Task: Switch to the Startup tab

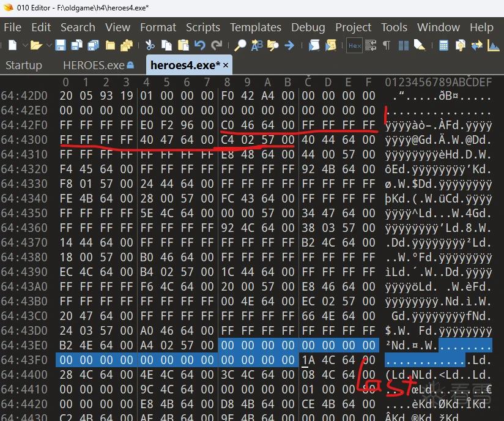Action: [24, 65]
